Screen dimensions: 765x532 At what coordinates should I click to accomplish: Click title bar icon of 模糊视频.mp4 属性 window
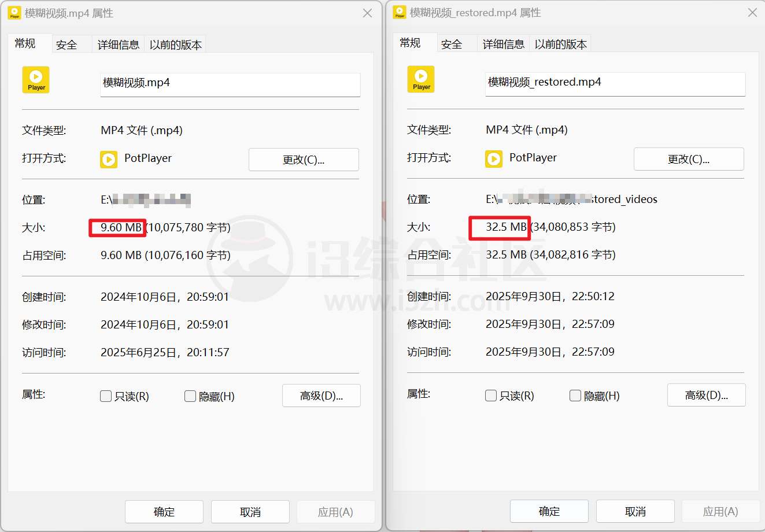[x=14, y=13]
